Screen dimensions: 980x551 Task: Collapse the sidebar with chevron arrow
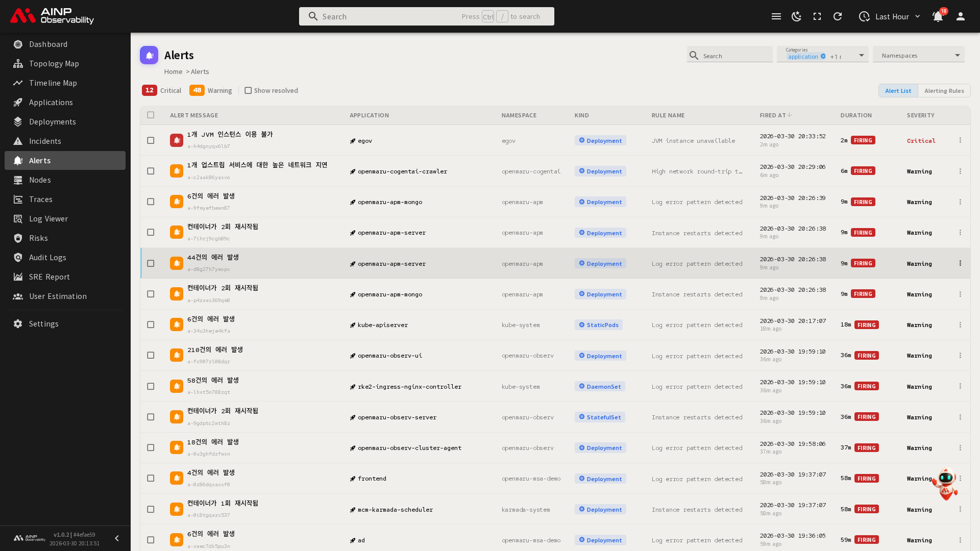117,538
